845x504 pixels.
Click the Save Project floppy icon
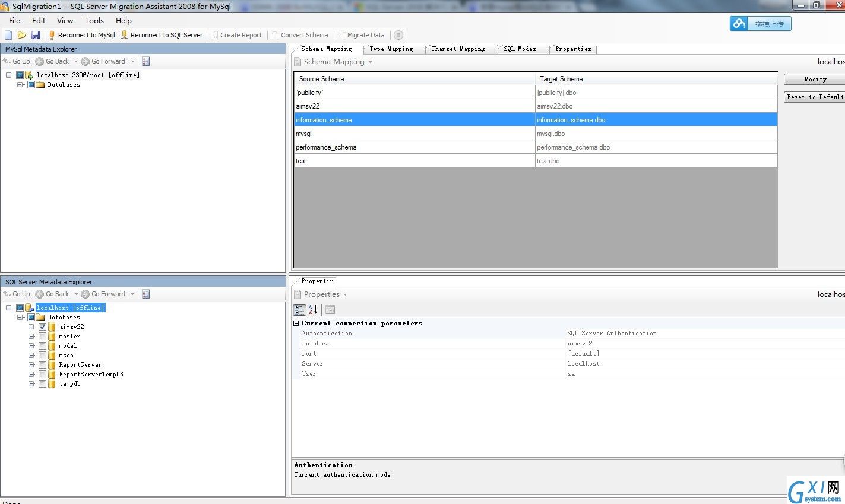coord(36,35)
